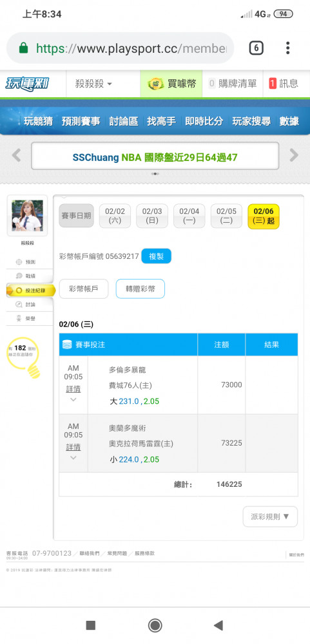Screen dimensions: 310x644
Task: Expand details chevron for 奧蘭多魔術 bet
Action: pos(73,457)
